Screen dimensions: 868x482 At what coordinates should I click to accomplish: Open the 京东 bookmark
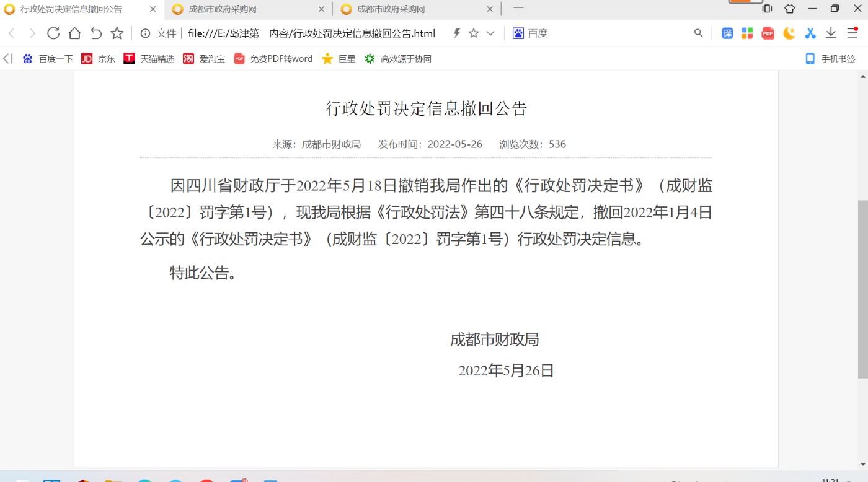point(99,59)
